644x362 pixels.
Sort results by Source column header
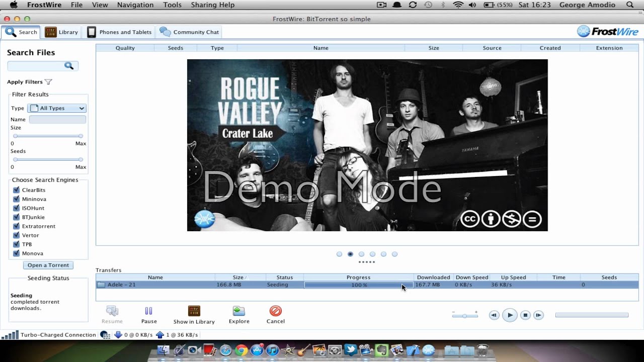[x=492, y=48]
